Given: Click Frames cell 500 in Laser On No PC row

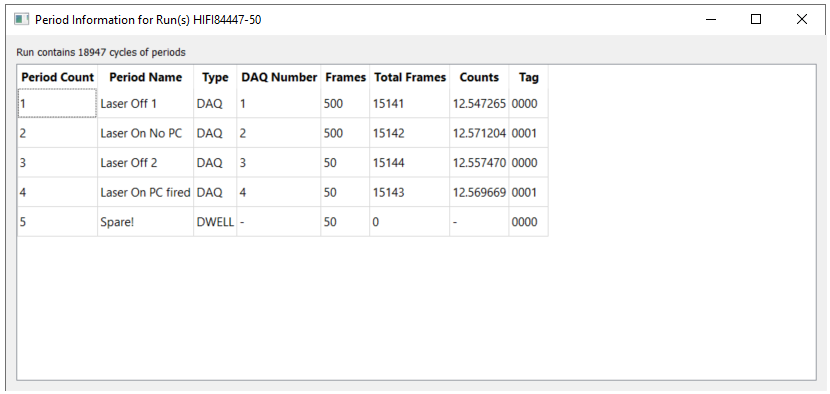Looking at the screenshot, I should [345, 133].
